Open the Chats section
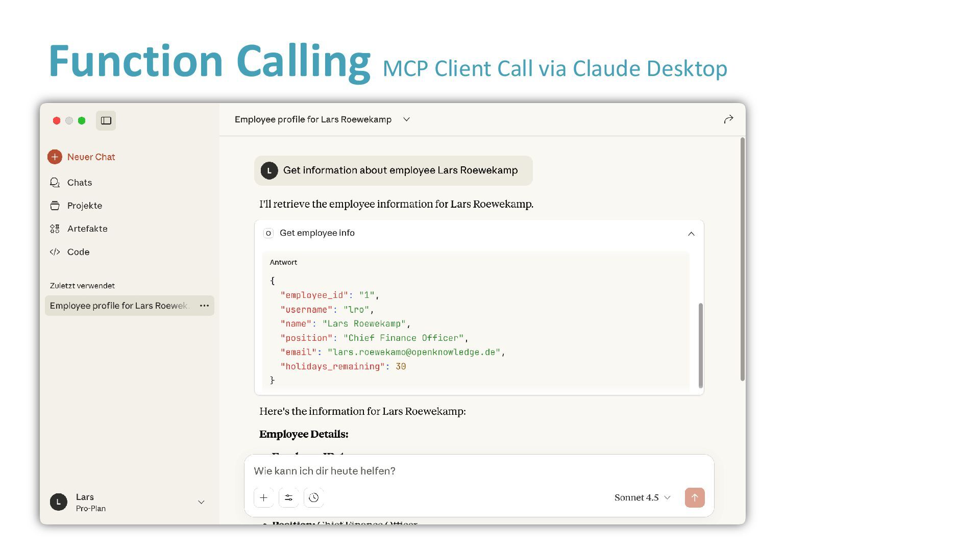The image size is (980, 551). (x=79, y=183)
